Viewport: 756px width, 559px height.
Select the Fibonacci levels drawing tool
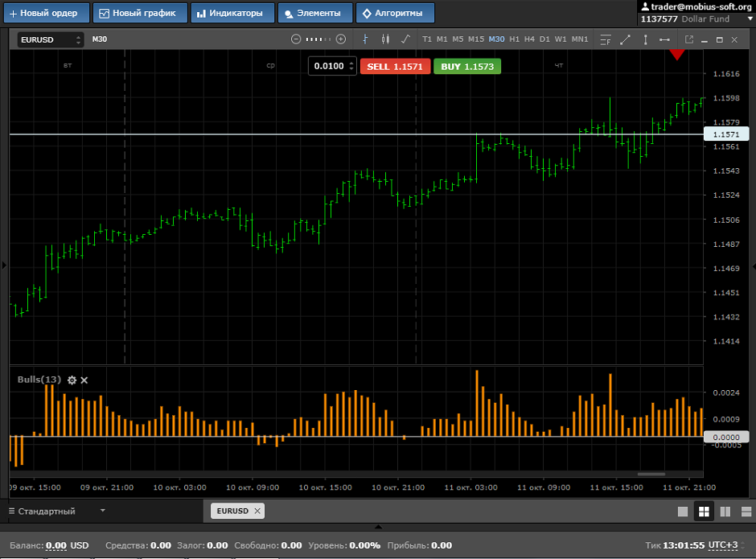tap(606, 40)
